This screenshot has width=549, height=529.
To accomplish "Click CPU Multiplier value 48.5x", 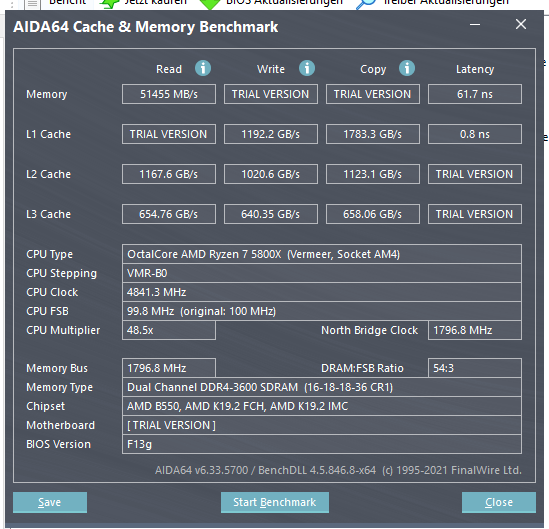I will point(169,330).
